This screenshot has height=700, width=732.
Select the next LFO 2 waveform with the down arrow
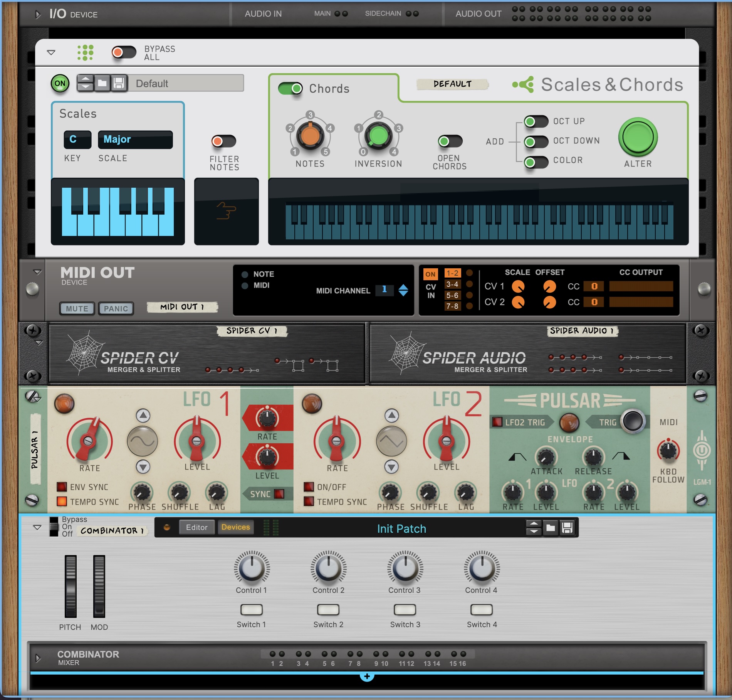[x=391, y=467]
